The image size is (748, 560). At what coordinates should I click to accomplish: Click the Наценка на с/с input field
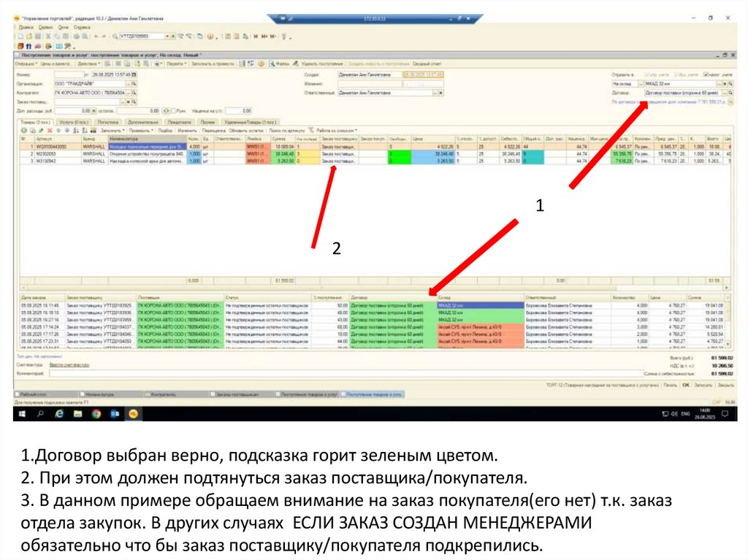[x=239, y=111]
